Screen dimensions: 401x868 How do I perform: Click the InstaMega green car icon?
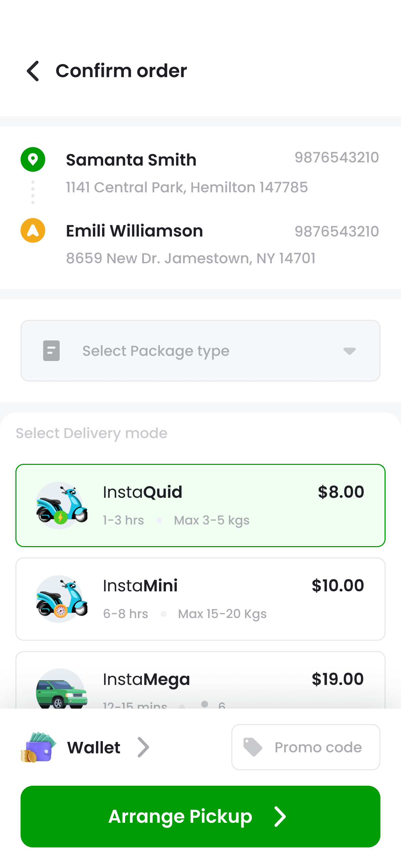coord(61,689)
